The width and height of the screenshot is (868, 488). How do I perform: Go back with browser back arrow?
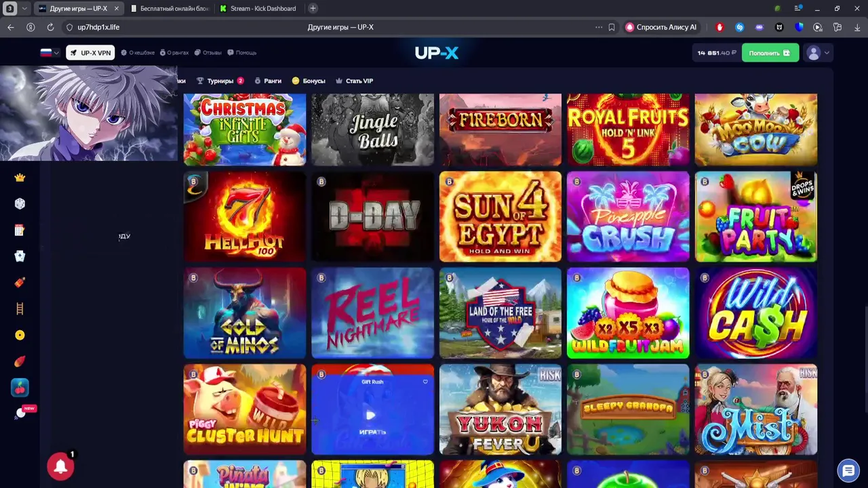tap(10, 27)
